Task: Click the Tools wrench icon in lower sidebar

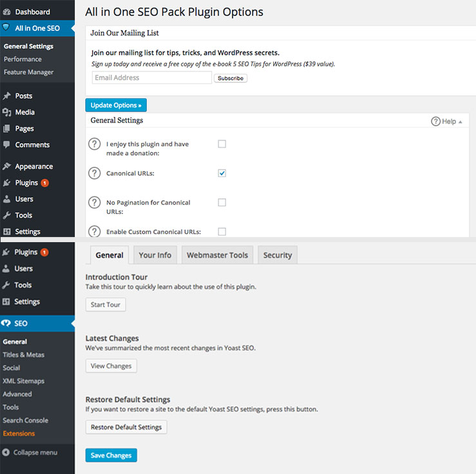Action: click(6, 285)
